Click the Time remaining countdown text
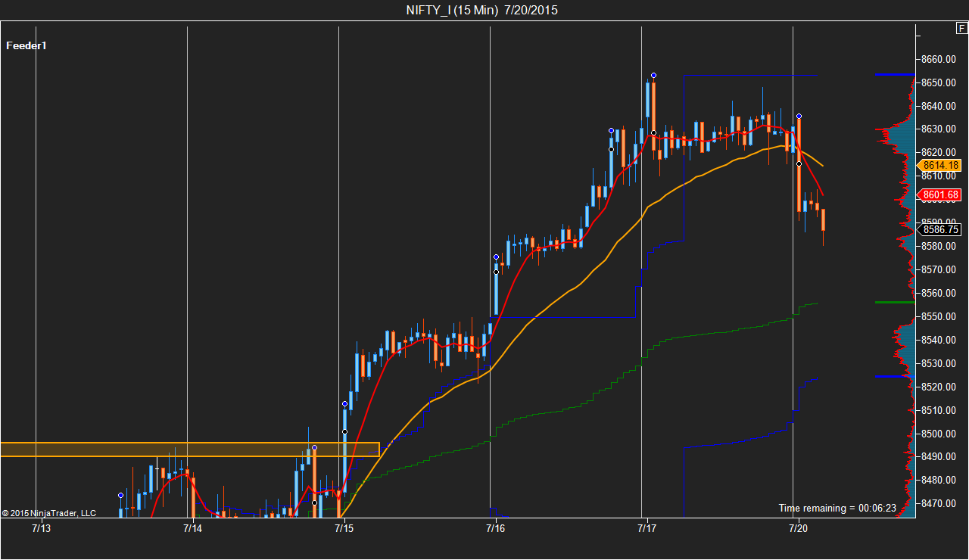969x560 pixels. (x=837, y=508)
